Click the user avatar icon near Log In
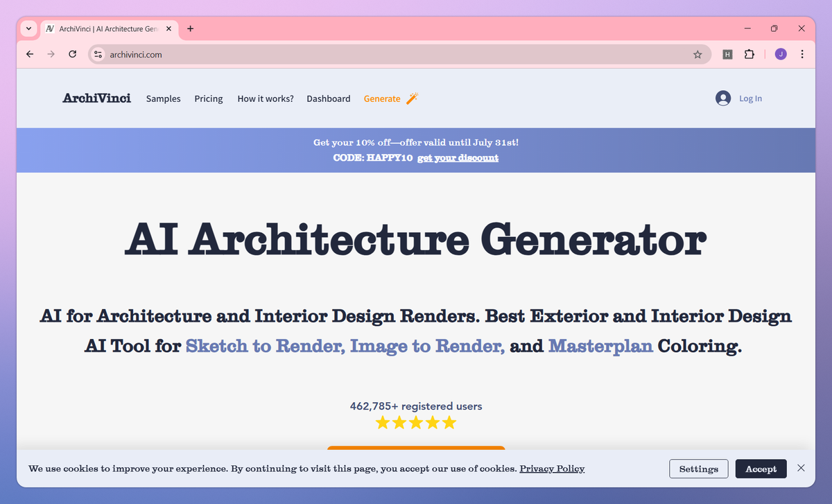832x504 pixels. click(x=723, y=98)
